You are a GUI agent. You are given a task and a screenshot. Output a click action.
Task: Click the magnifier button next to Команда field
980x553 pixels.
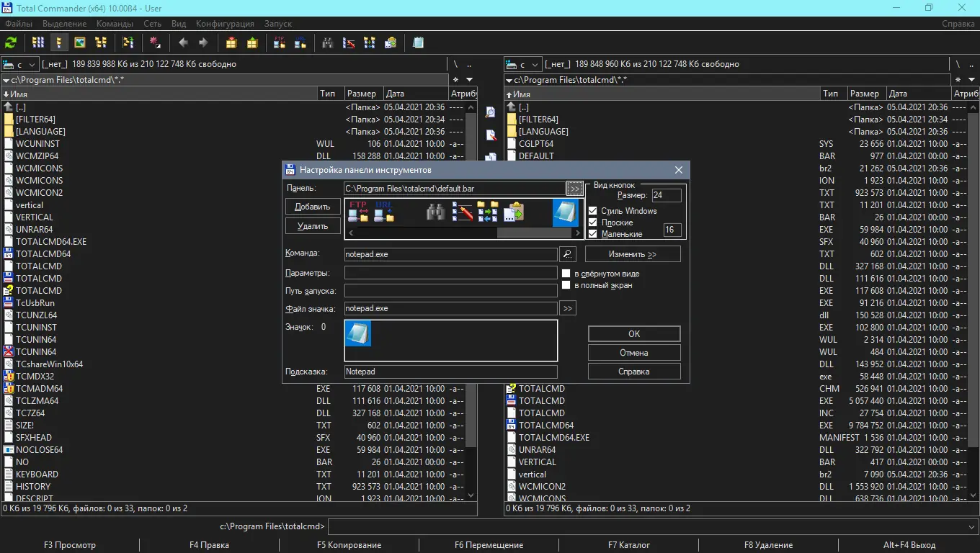coord(567,254)
